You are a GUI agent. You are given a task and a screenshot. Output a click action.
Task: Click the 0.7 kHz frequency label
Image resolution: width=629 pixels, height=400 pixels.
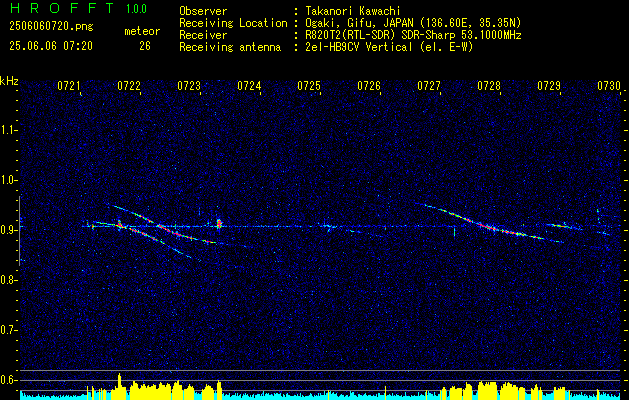[8, 330]
